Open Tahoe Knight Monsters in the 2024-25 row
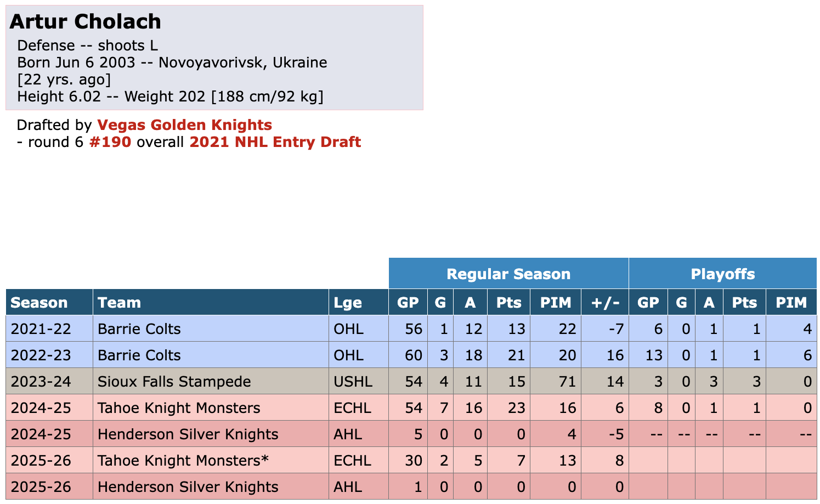 [x=179, y=408]
